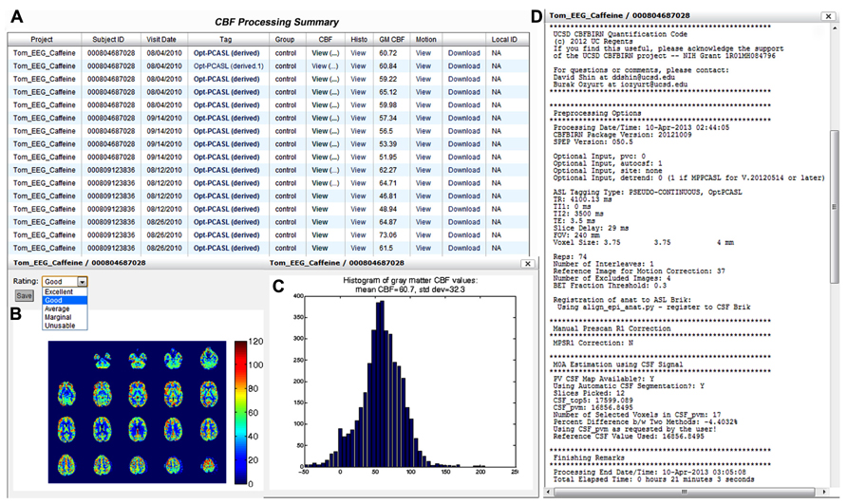Open Motion View for row 64.71

(x=423, y=183)
